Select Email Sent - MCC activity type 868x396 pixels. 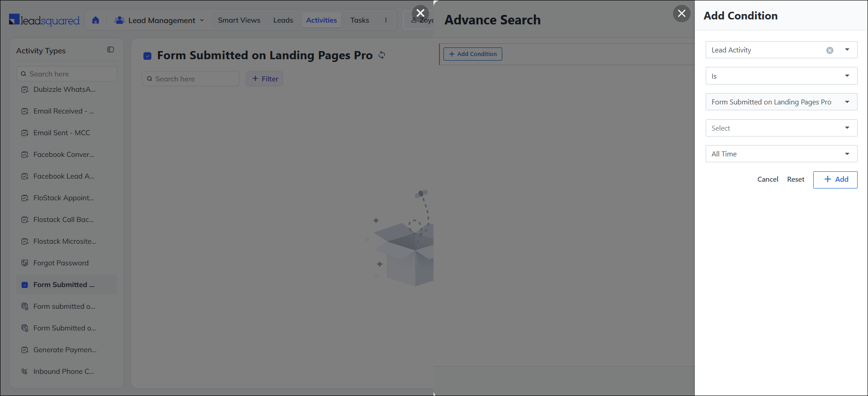pyautogui.click(x=66, y=133)
